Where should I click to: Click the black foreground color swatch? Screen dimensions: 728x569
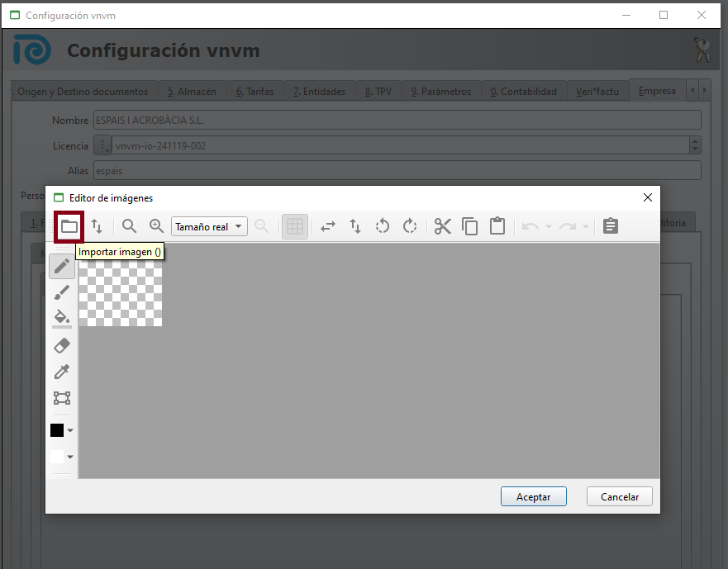(57, 430)
